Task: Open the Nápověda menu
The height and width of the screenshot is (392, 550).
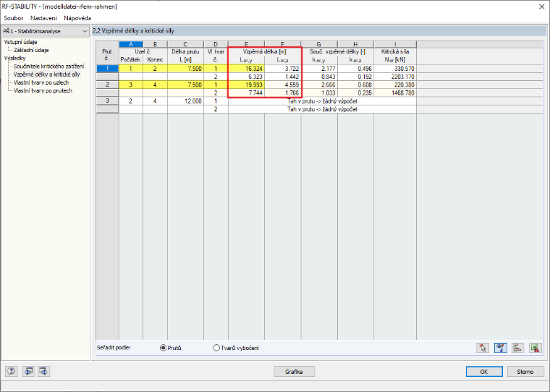Action: [77, 18]
